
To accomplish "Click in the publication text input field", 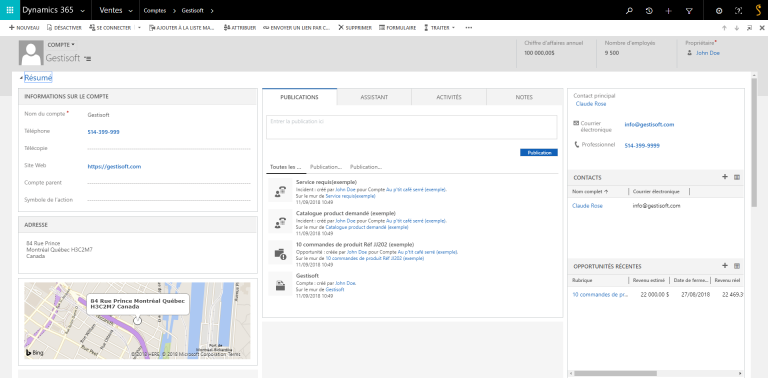I will (x=411, y=127).
